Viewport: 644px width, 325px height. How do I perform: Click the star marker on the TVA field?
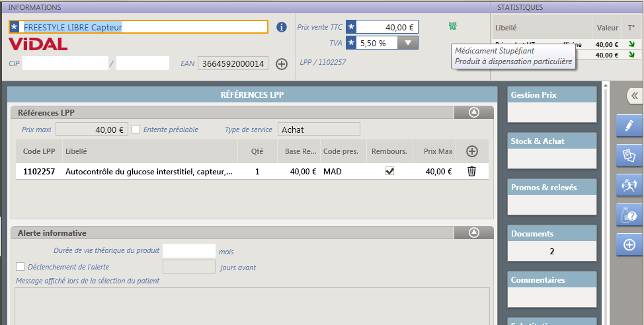[351, 43]
